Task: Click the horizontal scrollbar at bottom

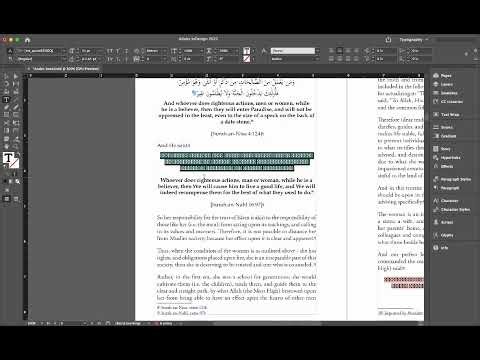Action: coord(267,323)
